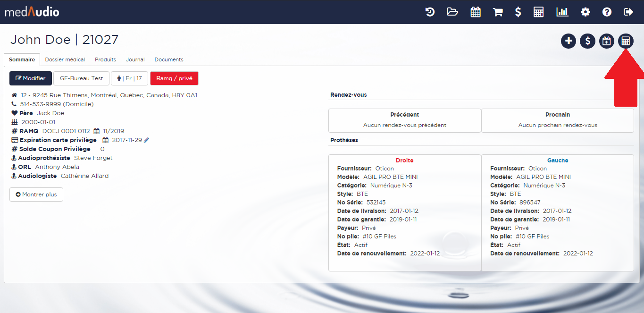Open the bar chart reports icon
The image size is (644, 313).
click(x=562, y=12)
